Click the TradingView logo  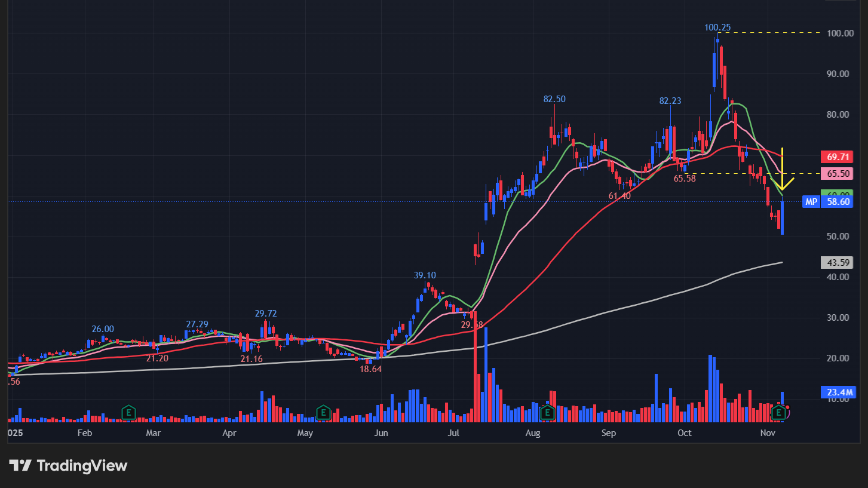[x=68, y=466]
